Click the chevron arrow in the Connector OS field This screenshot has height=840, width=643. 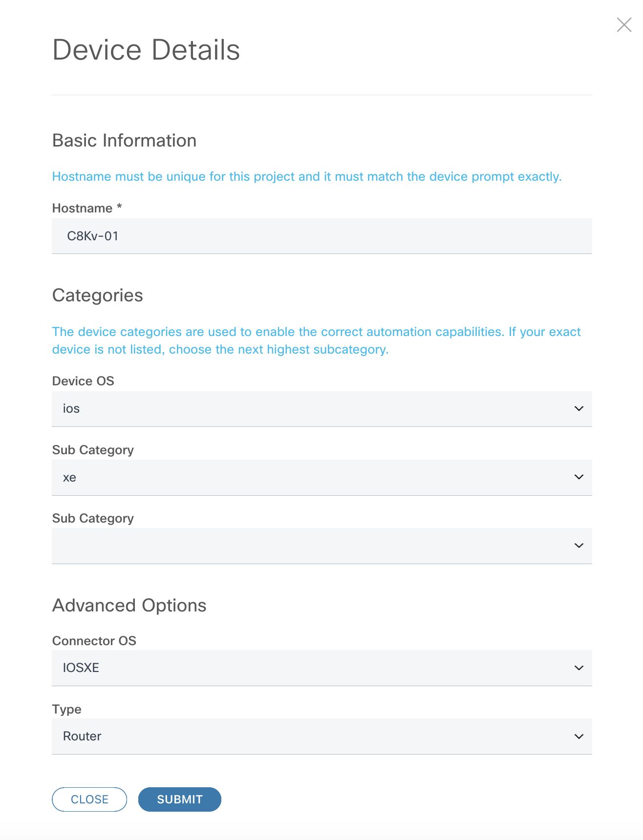pyautogui.click(x=579, y=668)
